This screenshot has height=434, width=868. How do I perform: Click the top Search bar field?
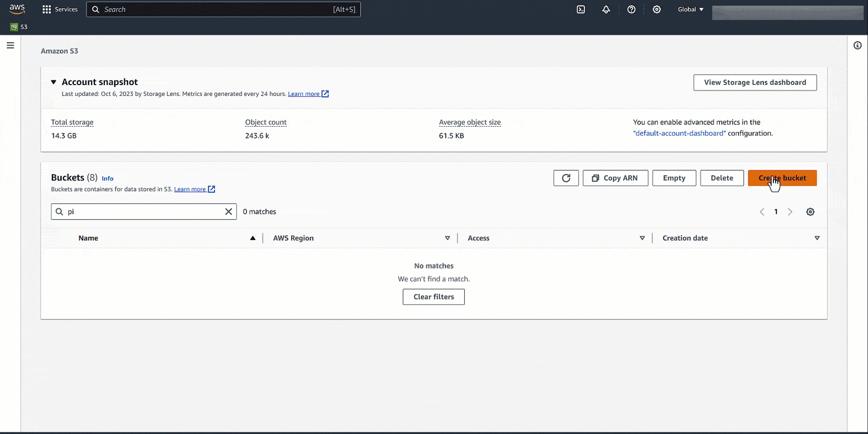(223, 9)
